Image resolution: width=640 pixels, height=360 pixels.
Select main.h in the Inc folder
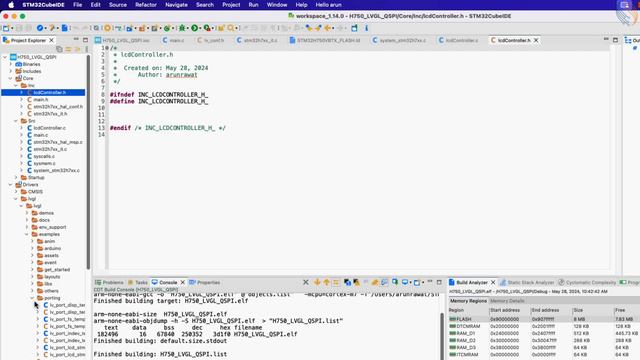click(x=40, y=100)
